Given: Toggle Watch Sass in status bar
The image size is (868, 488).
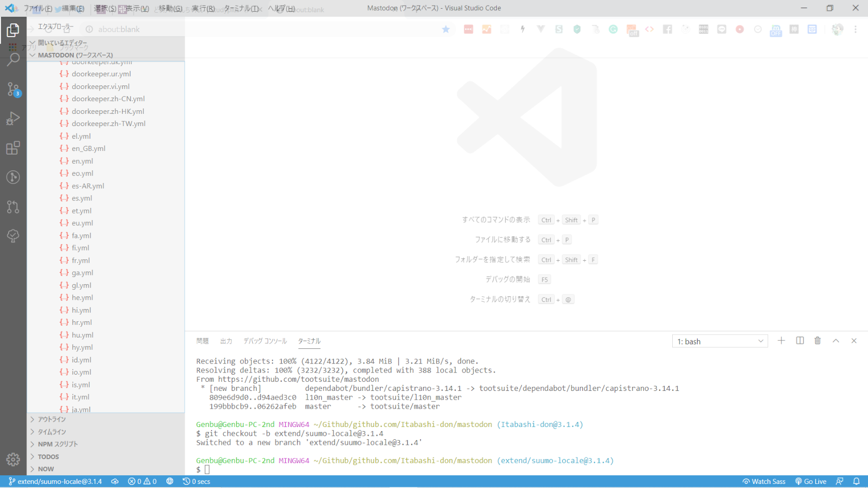Looking at the screenshot, I should [764, 481].
